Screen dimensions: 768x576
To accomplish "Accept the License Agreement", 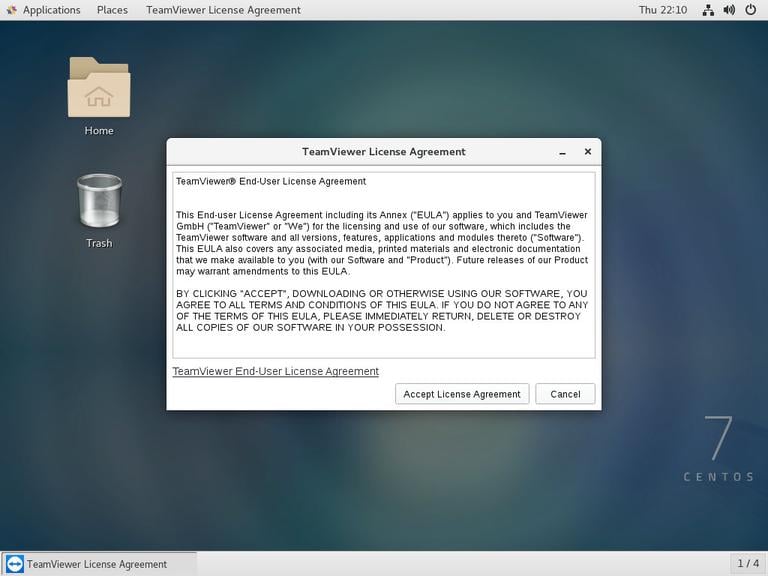I will coord(462,394).
